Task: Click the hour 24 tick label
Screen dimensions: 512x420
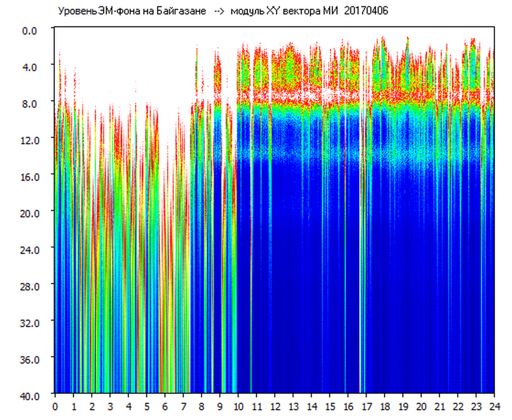Action: click(494, 406)
